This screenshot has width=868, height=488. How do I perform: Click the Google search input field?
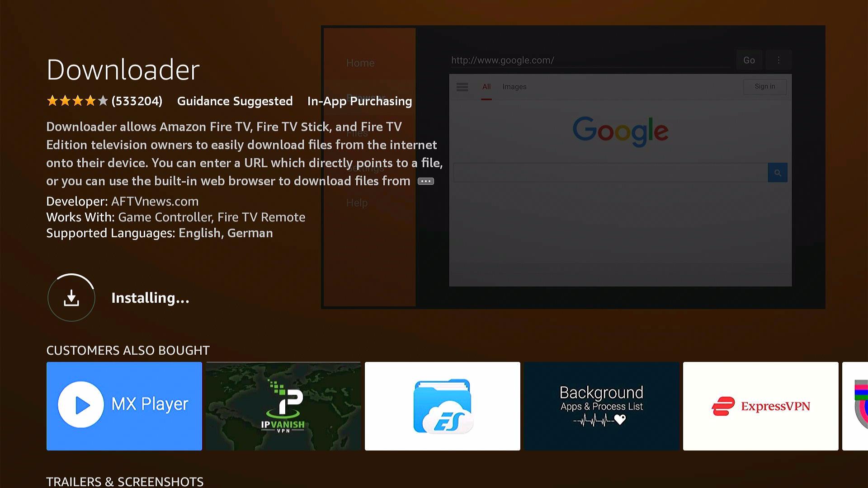610,173
